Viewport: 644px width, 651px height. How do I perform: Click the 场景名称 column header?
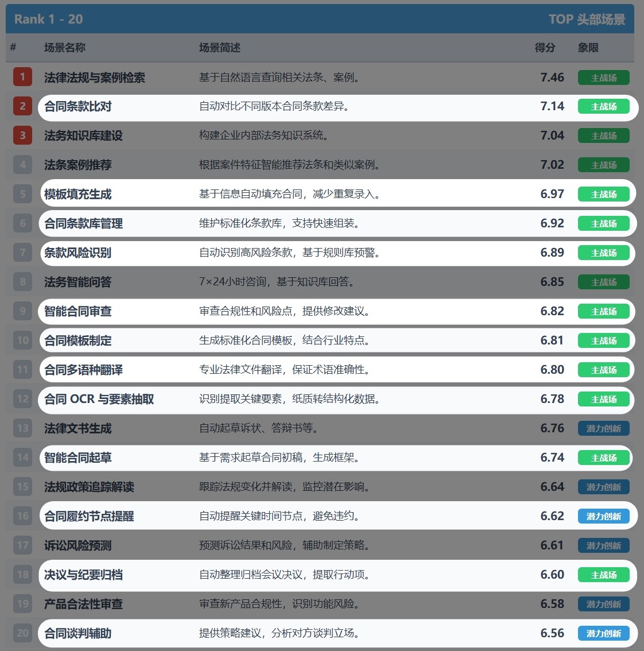click(65, 48)
